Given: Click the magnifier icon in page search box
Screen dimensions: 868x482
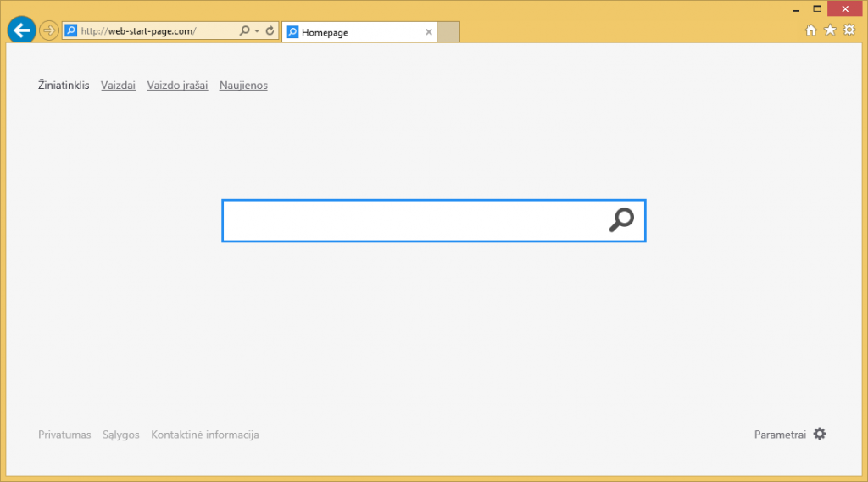Looking at the screenshot, I should click(x=621, y=220).
